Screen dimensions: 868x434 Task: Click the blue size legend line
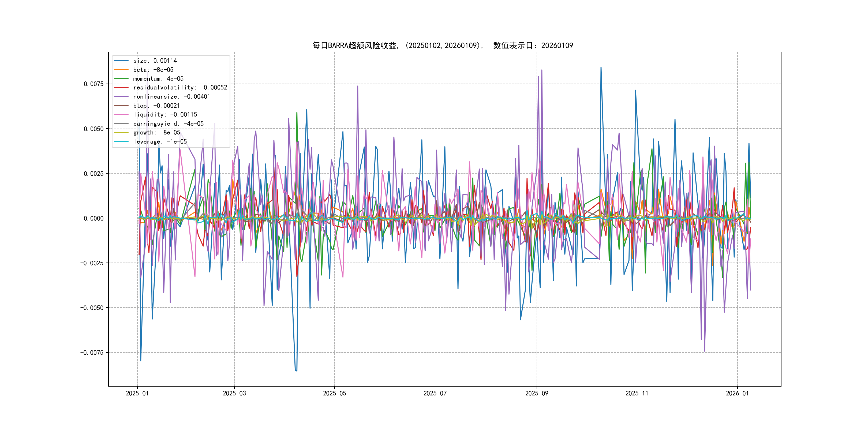pos(121,61)
